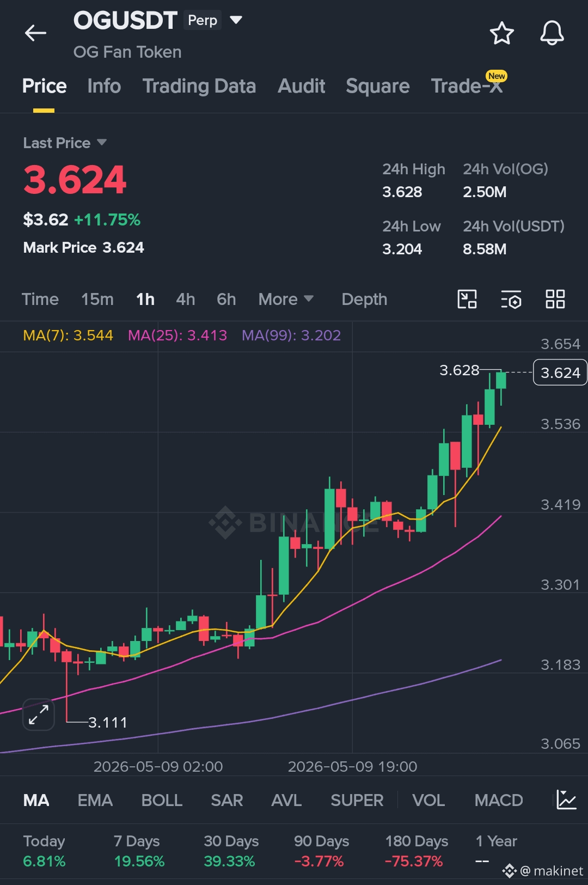The image size is (588, 885).
Task: Open chart settings list icon
Action: tap(511, 299)
